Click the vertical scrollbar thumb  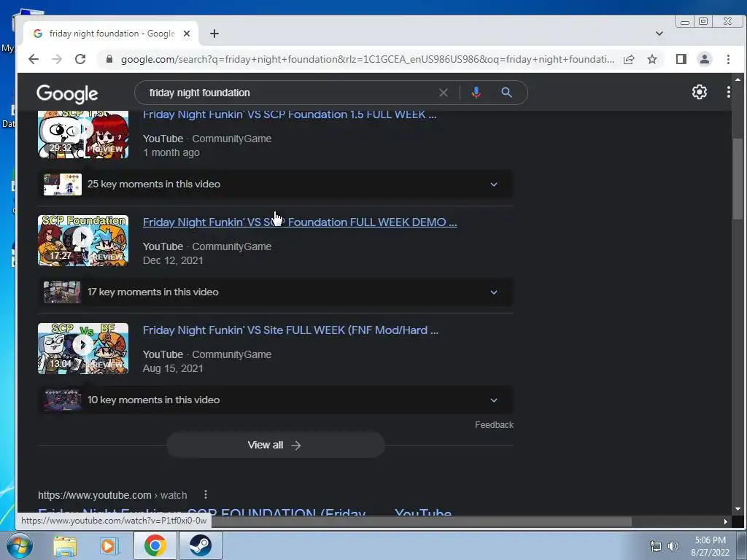[x=738, y=179]
